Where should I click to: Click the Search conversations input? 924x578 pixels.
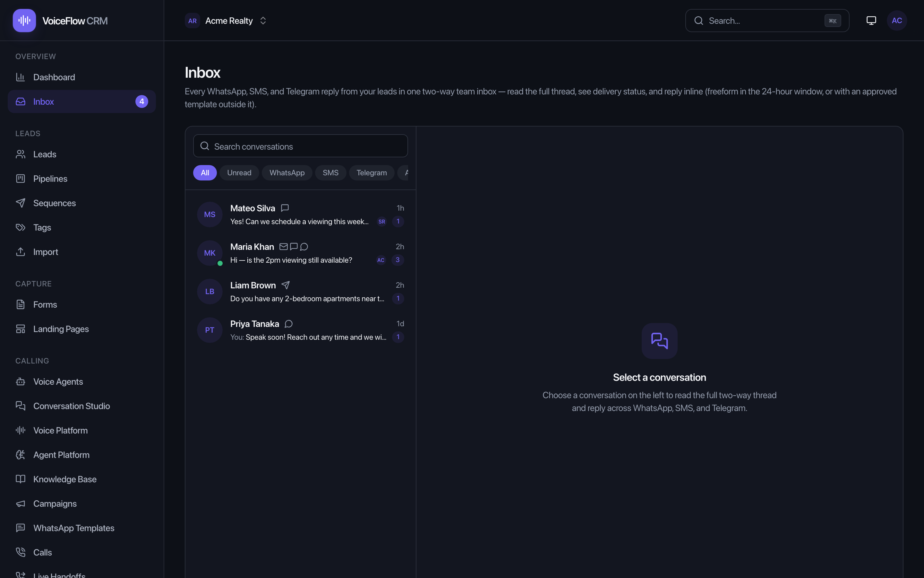coord(301,146)
